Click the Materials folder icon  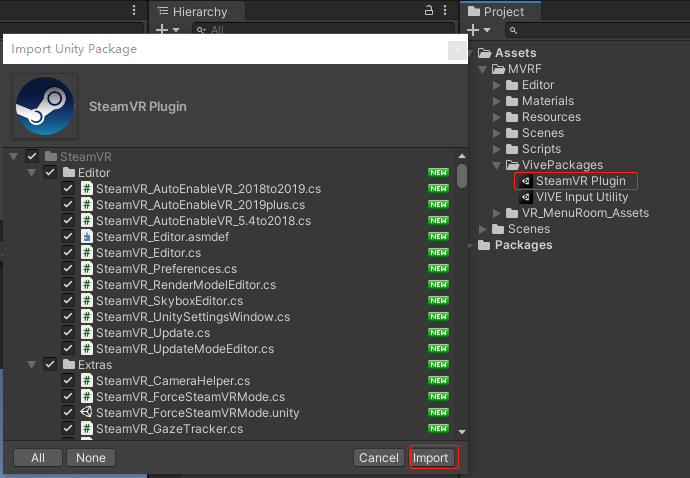(x=512, y=101)
